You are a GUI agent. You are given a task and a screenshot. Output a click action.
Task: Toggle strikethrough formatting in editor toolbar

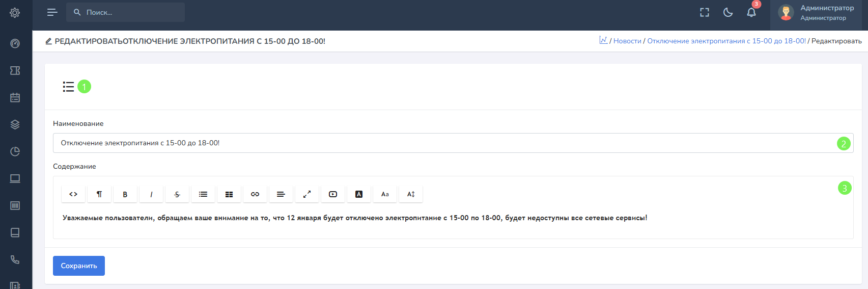coord(177,194)
